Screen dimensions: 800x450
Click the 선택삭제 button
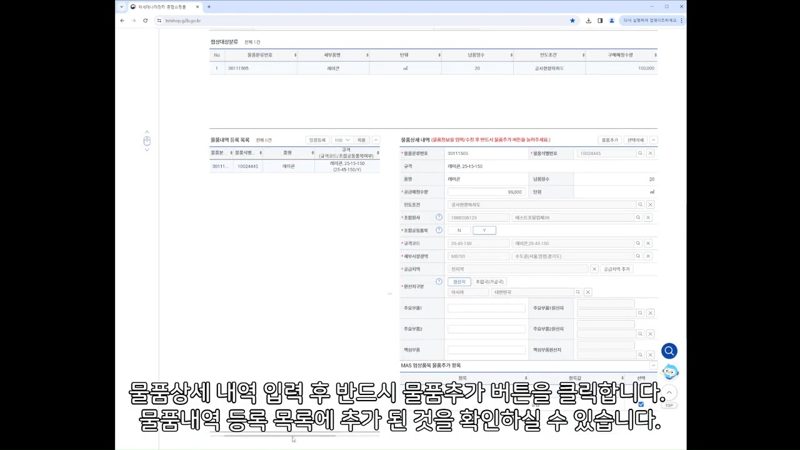pos(636,140)
